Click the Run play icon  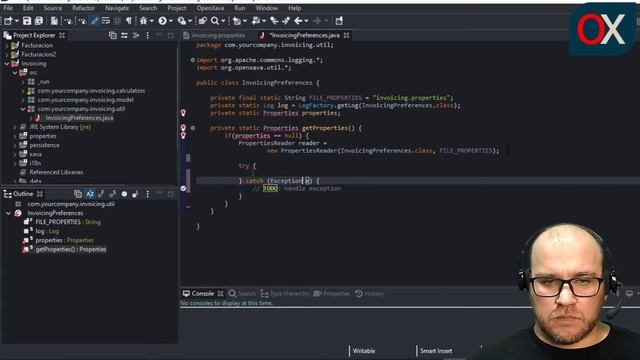(162, 21)
